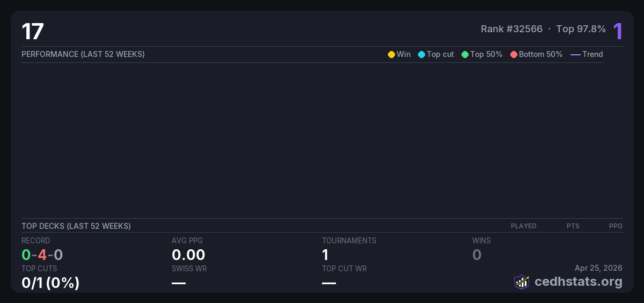Sort decks by PTS column header
Screen dimensions: 644x303
coord(573,226)
